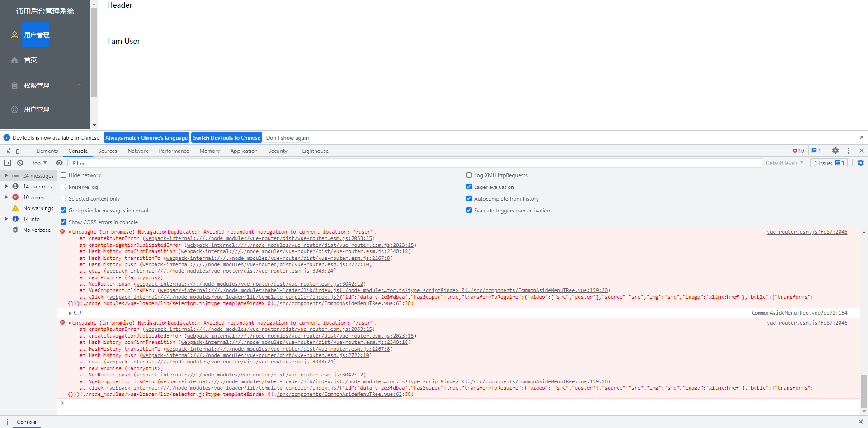Click the error count badge showing 10

[x=798, y=150]
